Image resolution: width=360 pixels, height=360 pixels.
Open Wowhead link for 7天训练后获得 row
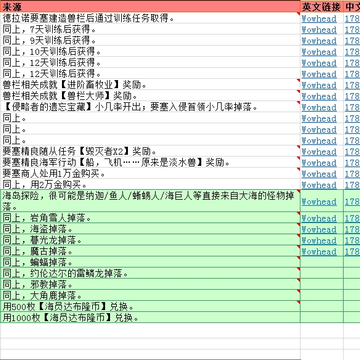(x=319, y=30)
